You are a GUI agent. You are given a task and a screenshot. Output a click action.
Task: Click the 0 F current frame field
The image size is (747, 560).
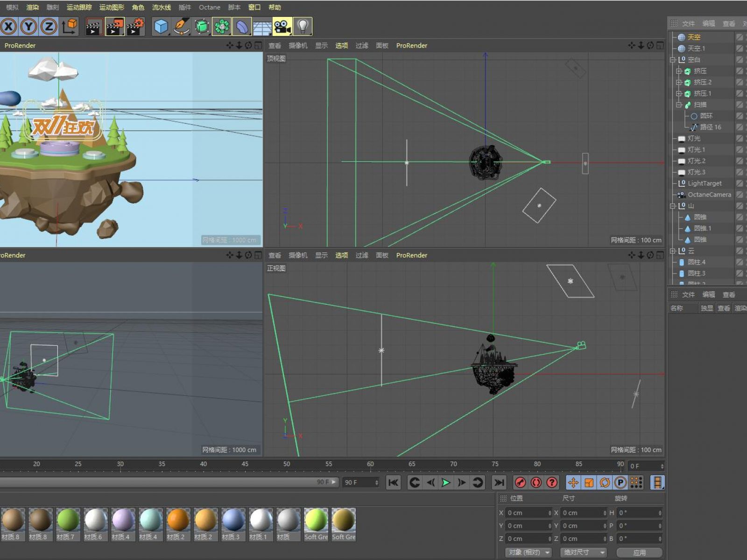646,466
